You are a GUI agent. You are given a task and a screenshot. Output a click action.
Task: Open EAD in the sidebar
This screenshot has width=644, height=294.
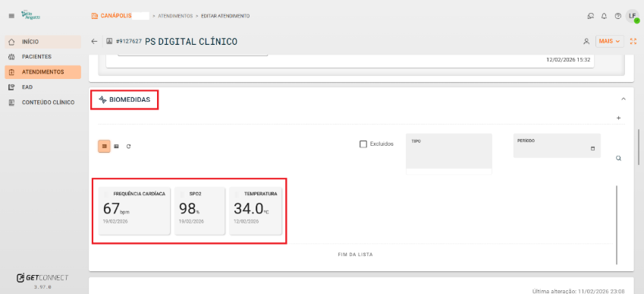point(42,87)
